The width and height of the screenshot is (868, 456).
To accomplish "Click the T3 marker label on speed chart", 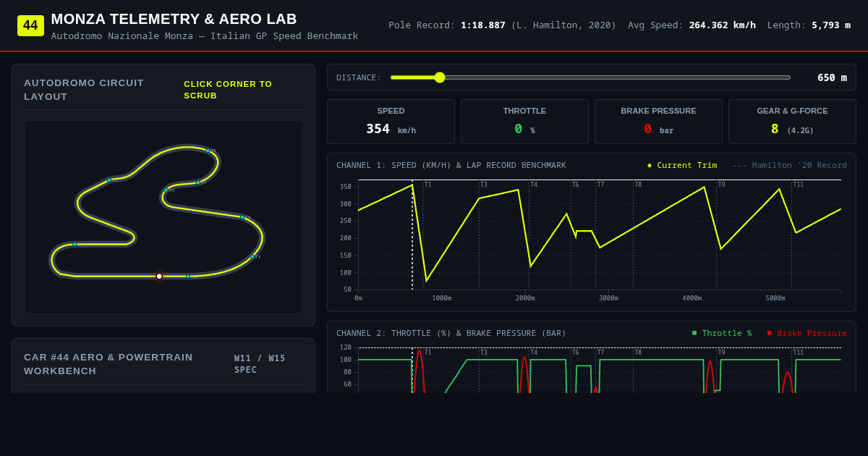I will [483, 185].
